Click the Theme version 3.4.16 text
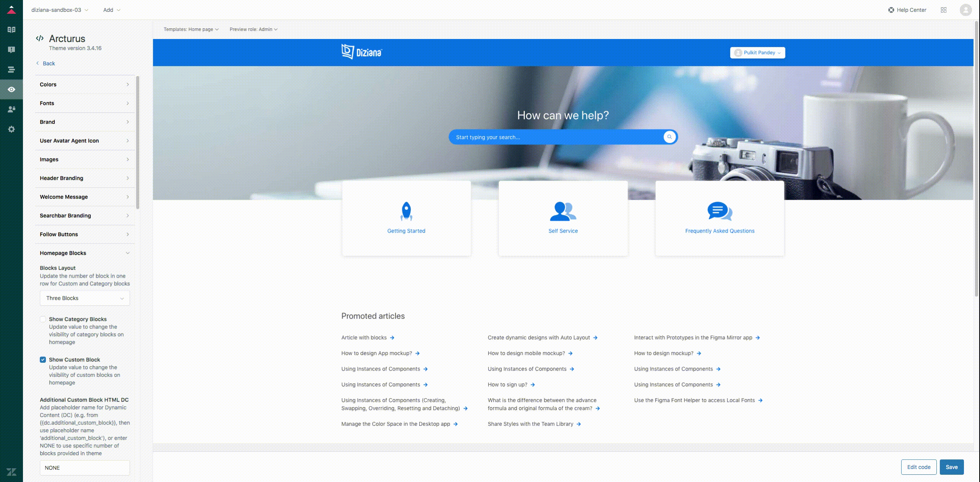The image size is (980, 482). pos(75,48)
